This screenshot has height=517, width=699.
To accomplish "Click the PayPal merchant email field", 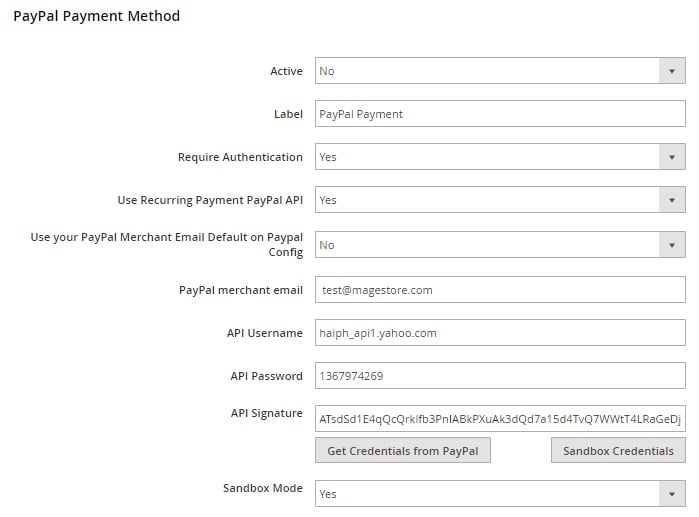I will [x=500, y=290].
